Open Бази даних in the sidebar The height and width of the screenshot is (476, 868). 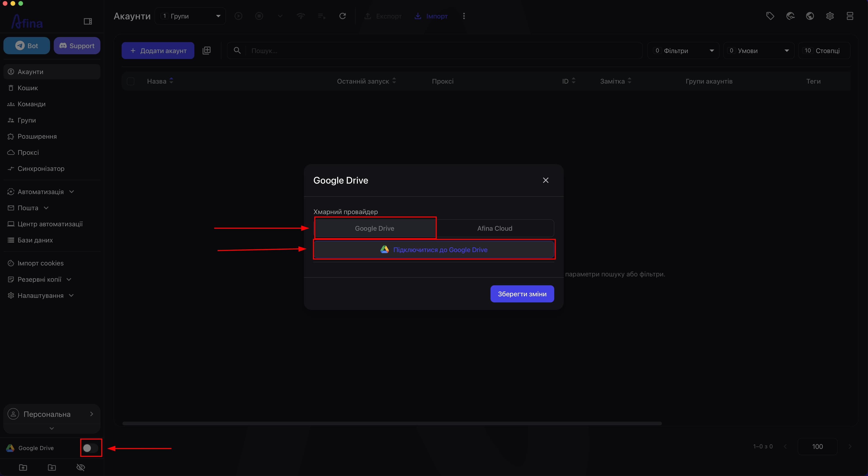pyautogui.click(x=52, y=240)
